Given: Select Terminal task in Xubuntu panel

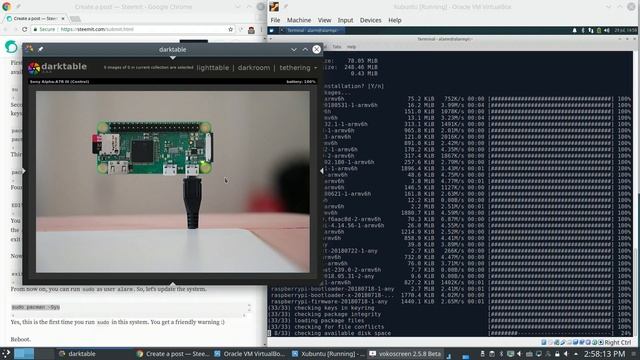Looking at the screenshot, I should [311, 31].
